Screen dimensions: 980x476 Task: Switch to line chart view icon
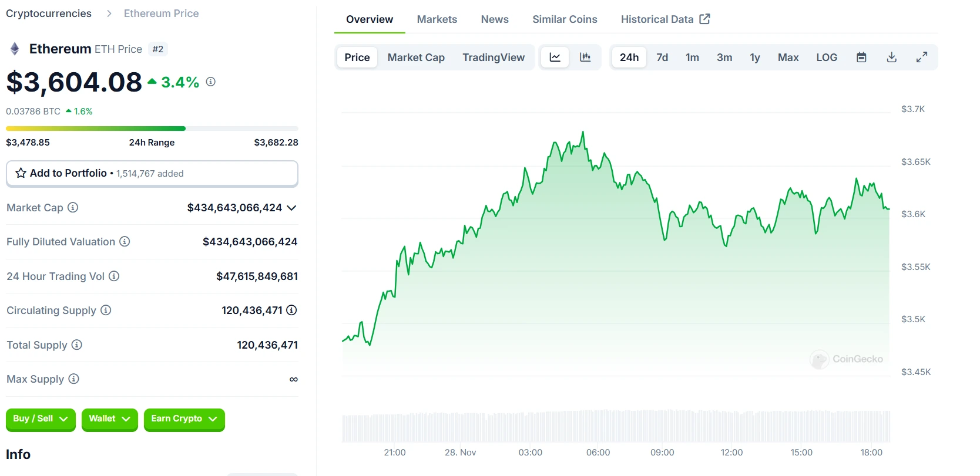pos(555,57)
